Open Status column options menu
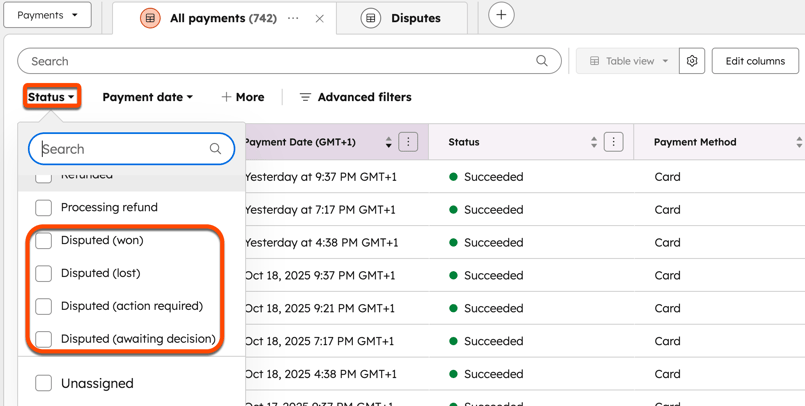Viewport: 805px width, 406px height. [614, 142]
